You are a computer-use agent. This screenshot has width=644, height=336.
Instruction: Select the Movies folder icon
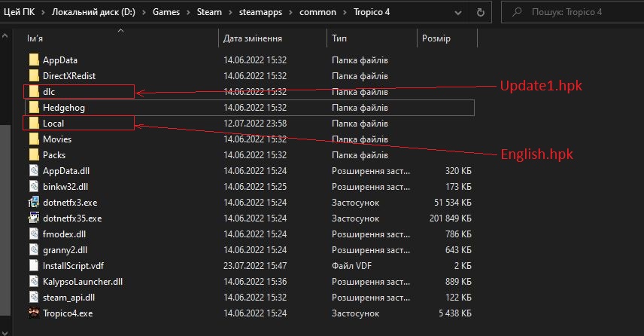tap(34, 139)
